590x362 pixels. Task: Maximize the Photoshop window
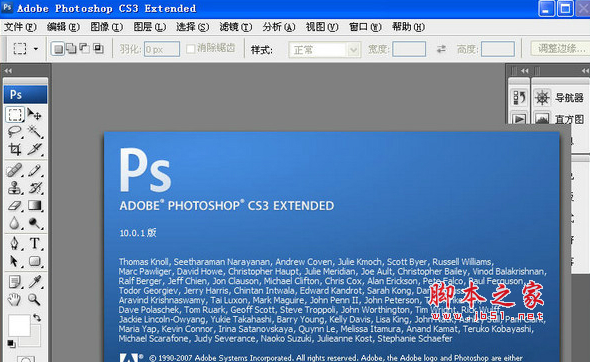565,8
